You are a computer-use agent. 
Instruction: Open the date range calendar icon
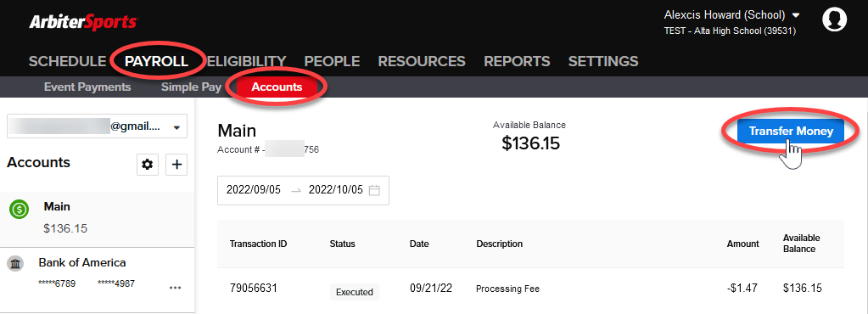click(374, 190)
